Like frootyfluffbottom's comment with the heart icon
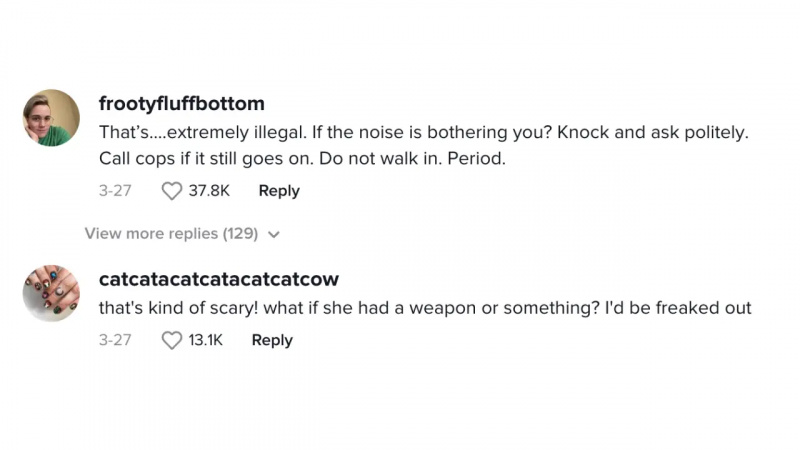 point(171,191)
